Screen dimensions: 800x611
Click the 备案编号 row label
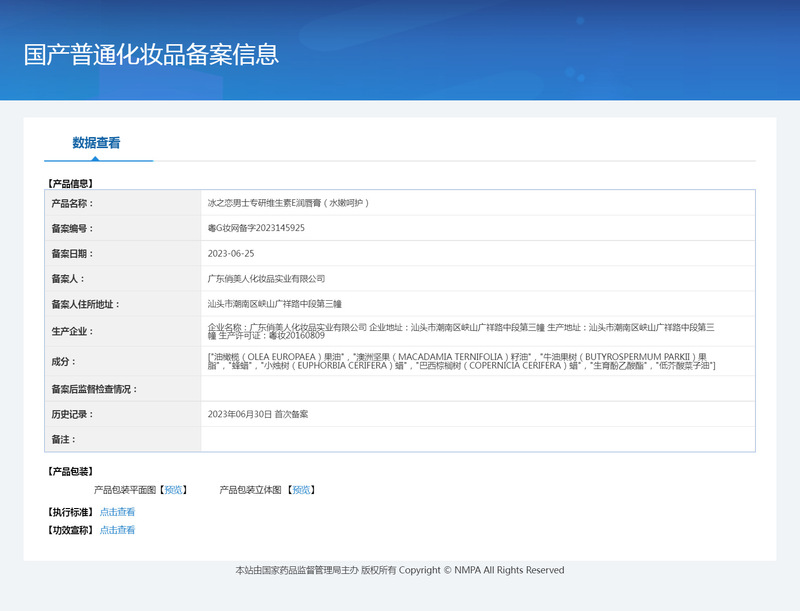click(x=72, y=228)
